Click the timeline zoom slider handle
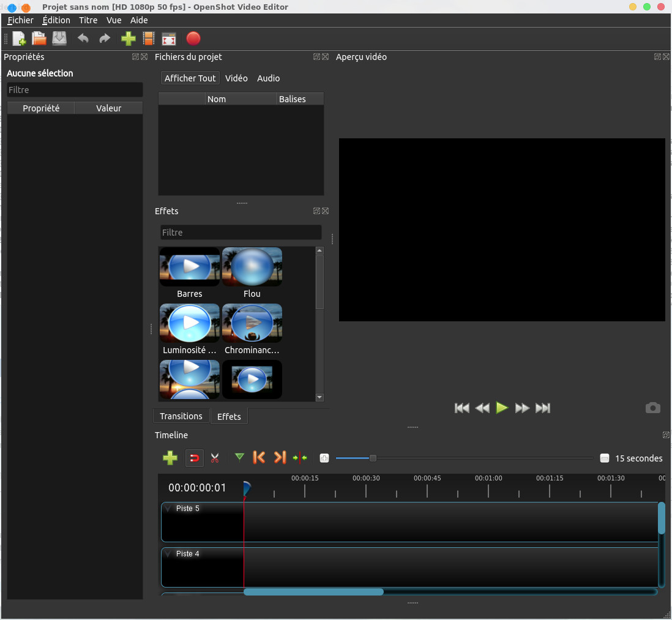Screen dimensions: 672x620 (373, 458)
